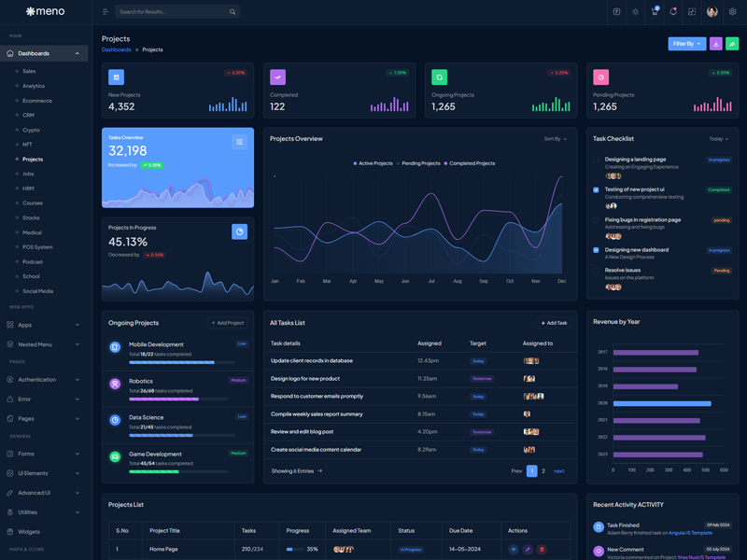
Task: Expand the Authentication sidebar menu
Action: [44, 380]
